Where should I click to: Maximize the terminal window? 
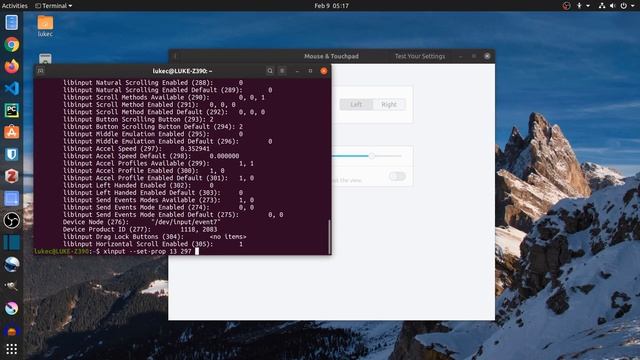310,71
